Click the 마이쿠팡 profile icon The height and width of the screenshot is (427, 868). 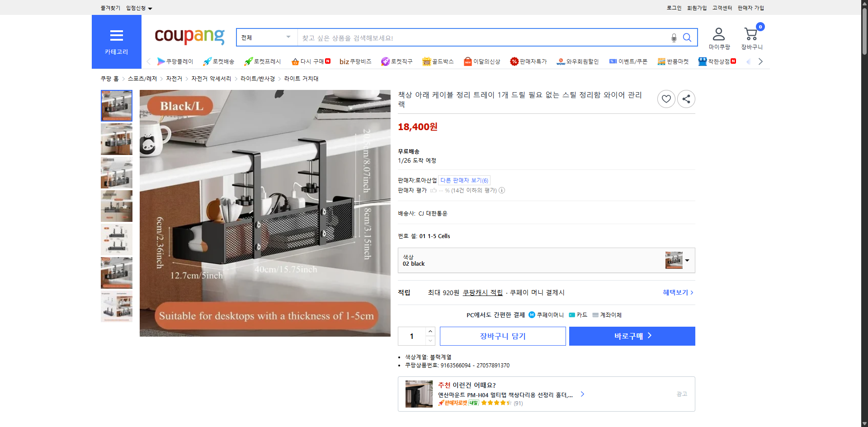click(718, 33)
